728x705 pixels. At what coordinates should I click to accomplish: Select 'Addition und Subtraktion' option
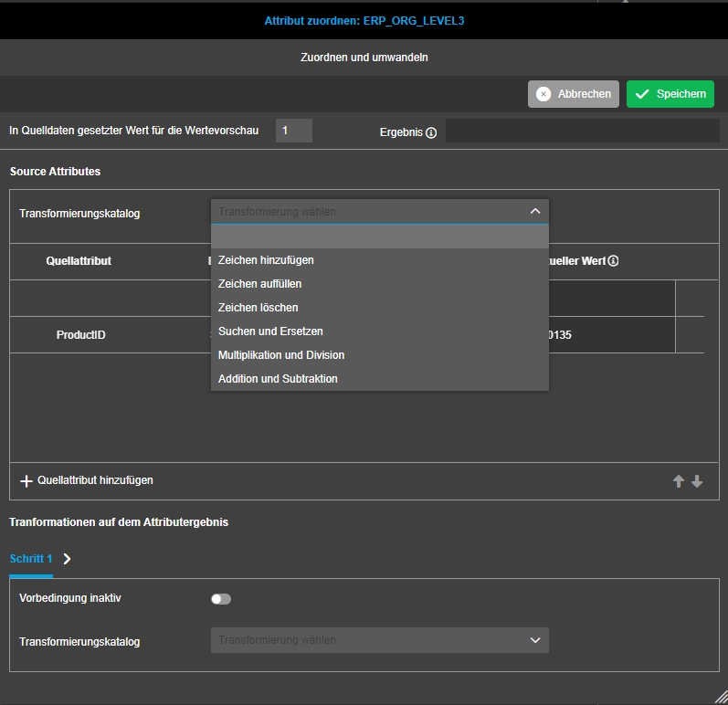tap(278, 379)
